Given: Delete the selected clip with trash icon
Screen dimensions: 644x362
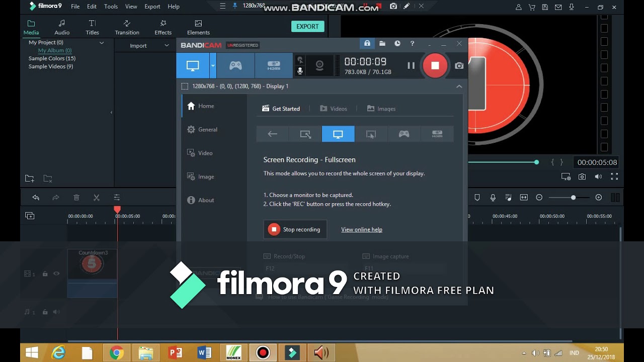Looking at the screenshot, I should (x=76, y=198).
